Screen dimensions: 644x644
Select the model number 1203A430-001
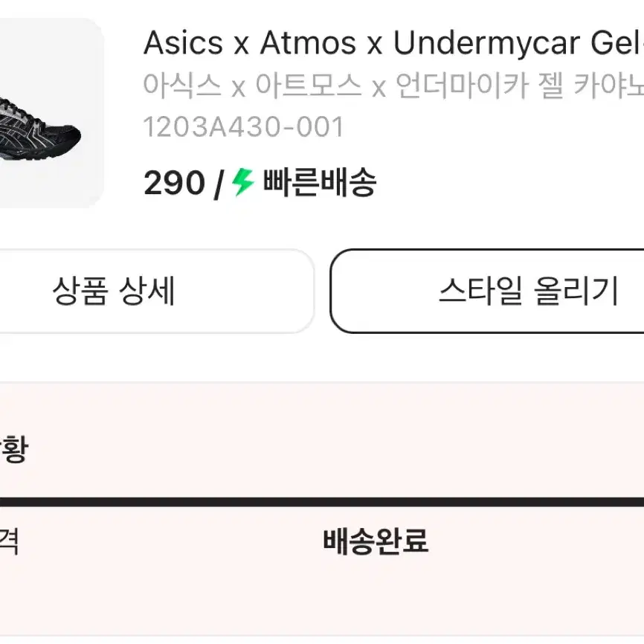244,127
